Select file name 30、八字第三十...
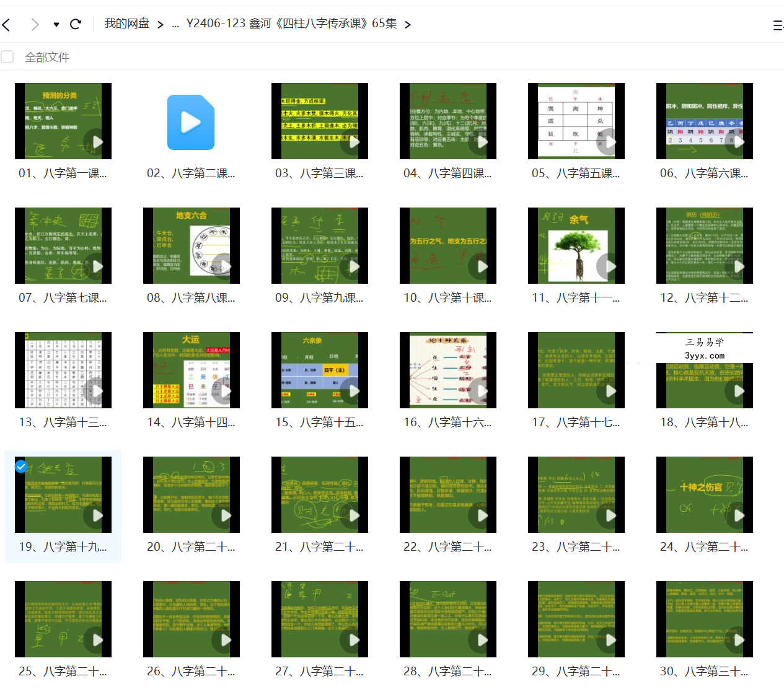784x697 pixels. click(x=704, y=672)
